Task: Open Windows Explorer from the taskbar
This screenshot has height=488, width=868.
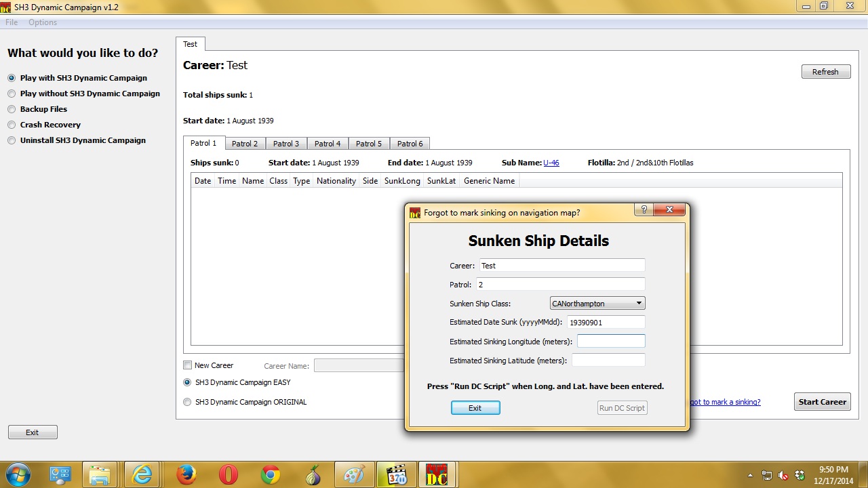Action: 100,474
